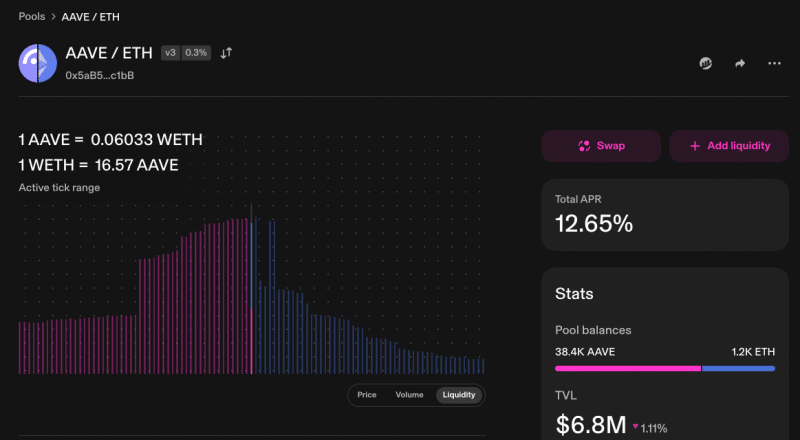
Task: Click the share arrow icon
Action: pos(740,63)
